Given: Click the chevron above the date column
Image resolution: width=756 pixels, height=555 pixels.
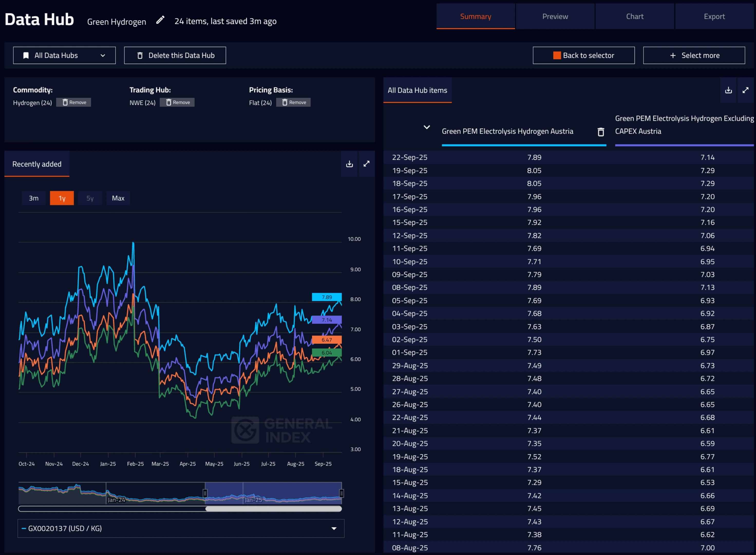Looking at the screenshot, I should 427,127.
